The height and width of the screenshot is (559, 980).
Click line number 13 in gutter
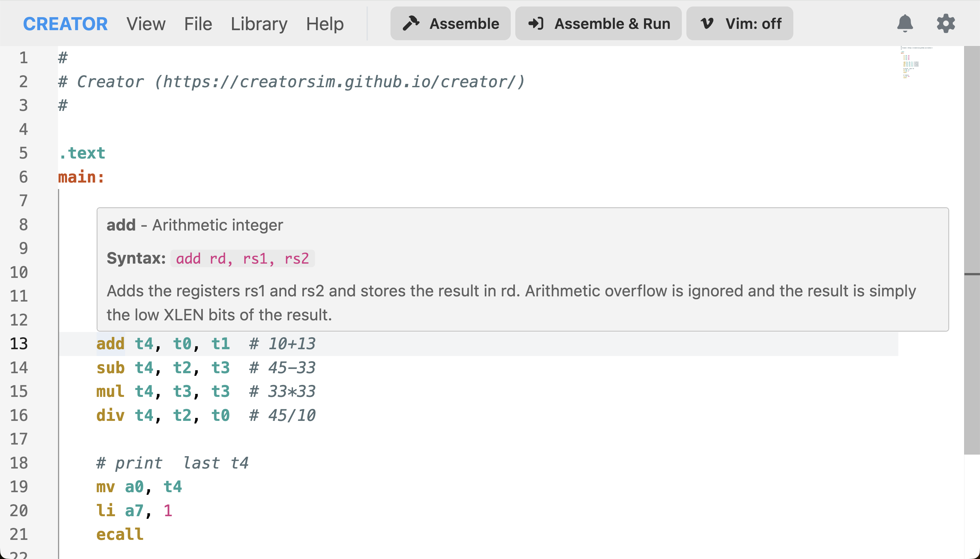click(x=19, y=344)
